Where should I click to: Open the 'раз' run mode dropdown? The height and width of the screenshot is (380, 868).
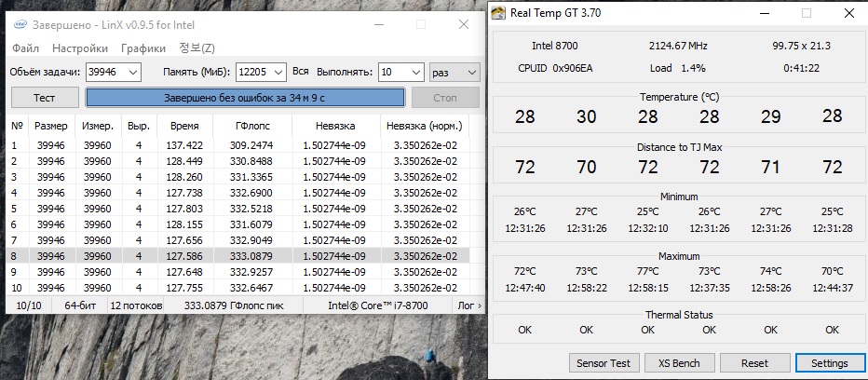(x=471, y=72)
